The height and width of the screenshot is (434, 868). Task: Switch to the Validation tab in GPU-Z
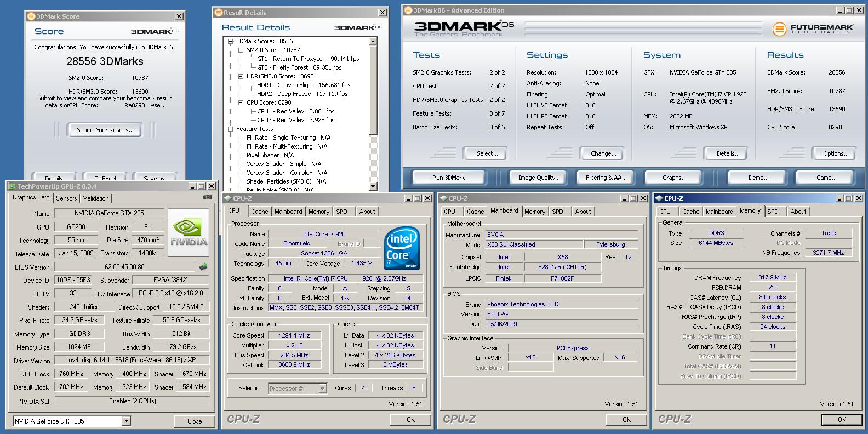[96, 198]
